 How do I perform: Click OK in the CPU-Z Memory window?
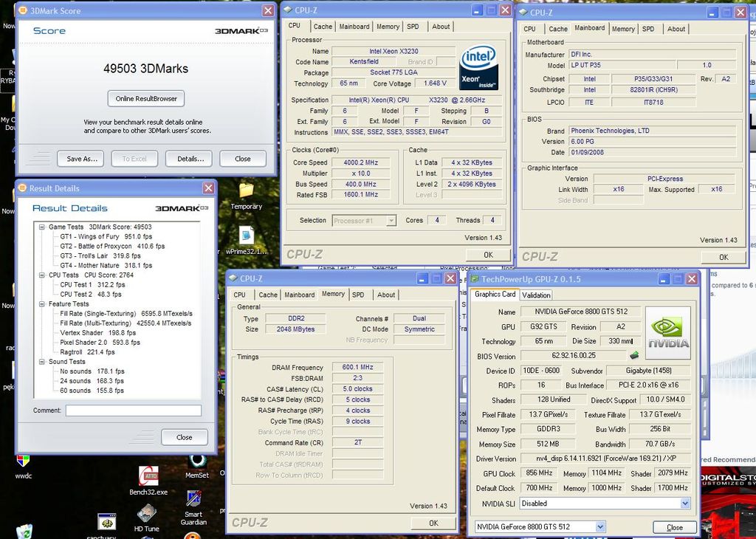(x=433, y=523)
